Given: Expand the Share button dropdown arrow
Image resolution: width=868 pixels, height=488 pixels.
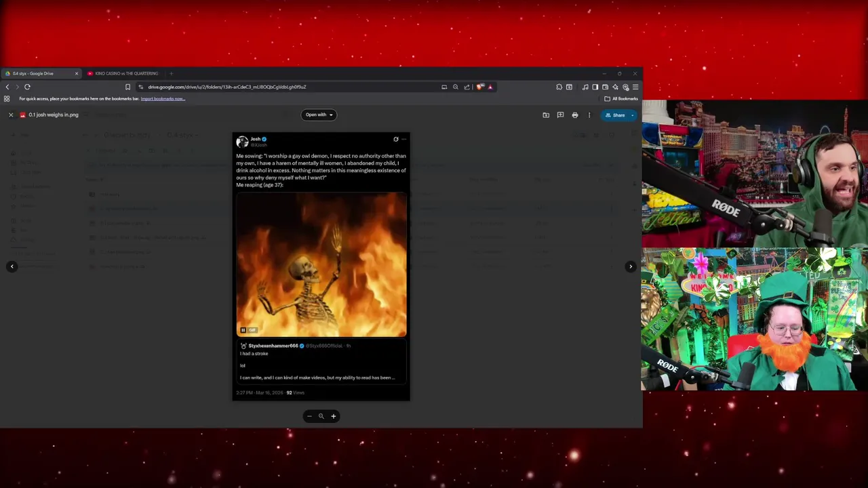Looking at the screenshot, I should [633, 115].
